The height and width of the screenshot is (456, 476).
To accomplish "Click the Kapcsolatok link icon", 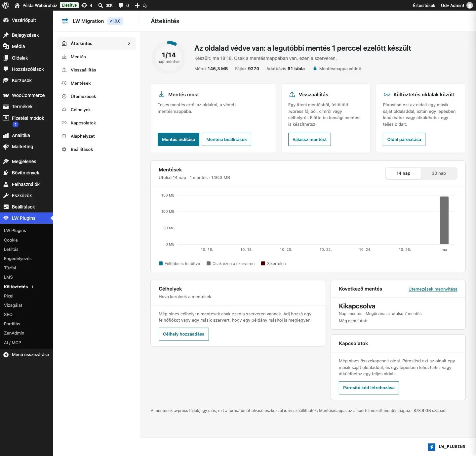I will click(x=64, y=123).
